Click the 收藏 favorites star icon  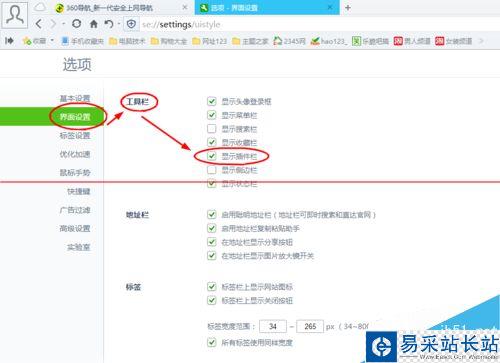coord(26,41)
